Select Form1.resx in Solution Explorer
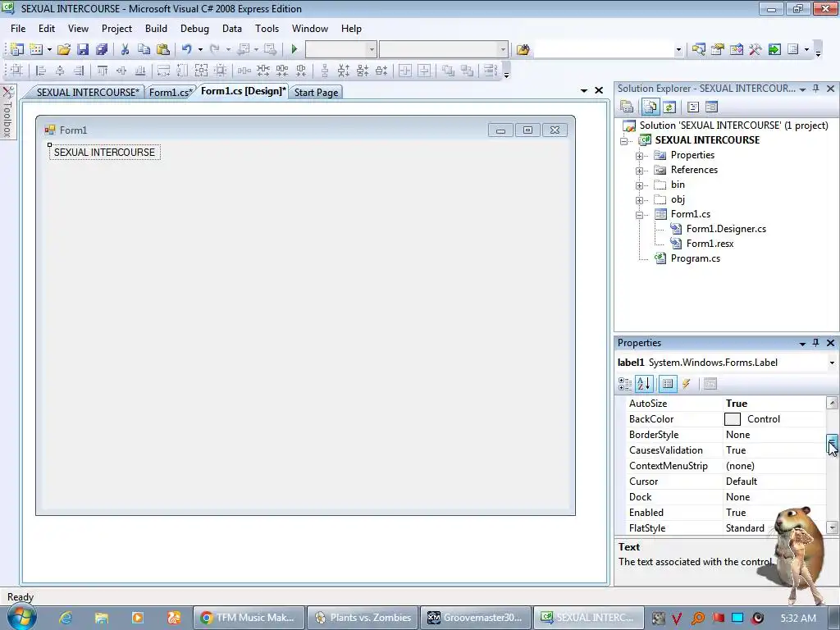 click(710, 243)
